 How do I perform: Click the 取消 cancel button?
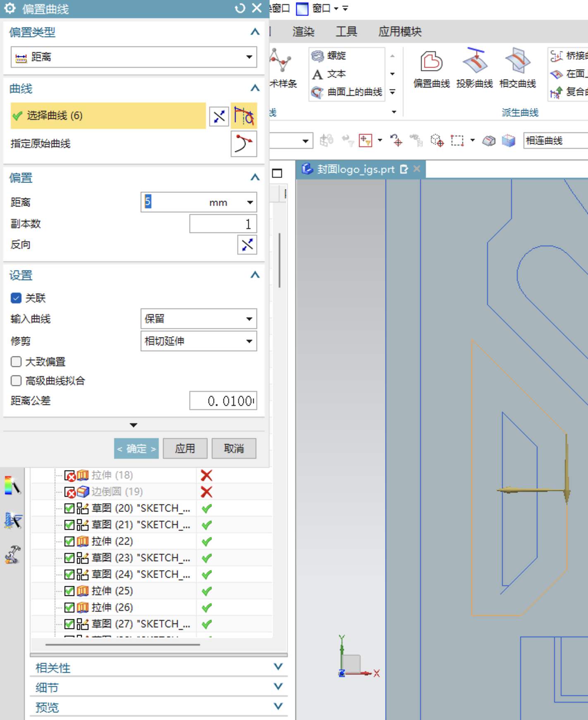coord(234,448)
